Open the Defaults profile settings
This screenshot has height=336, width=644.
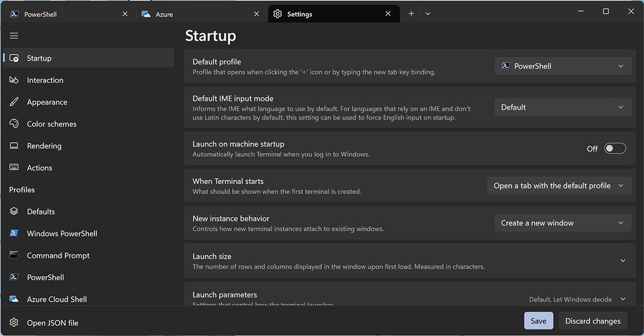click(x=41, y=211)
